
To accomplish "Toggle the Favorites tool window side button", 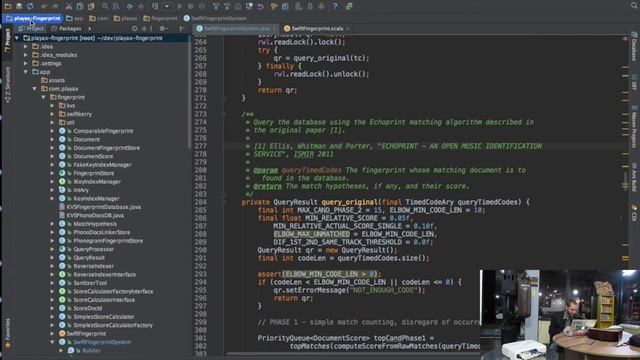I will coord(7,333).
